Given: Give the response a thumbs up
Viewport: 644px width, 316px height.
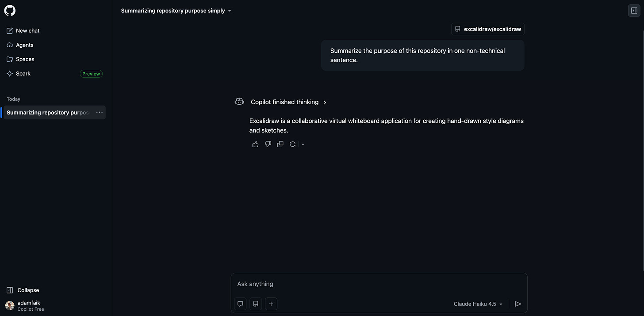Looking at the screenshot, I should (x=255, y=144).
